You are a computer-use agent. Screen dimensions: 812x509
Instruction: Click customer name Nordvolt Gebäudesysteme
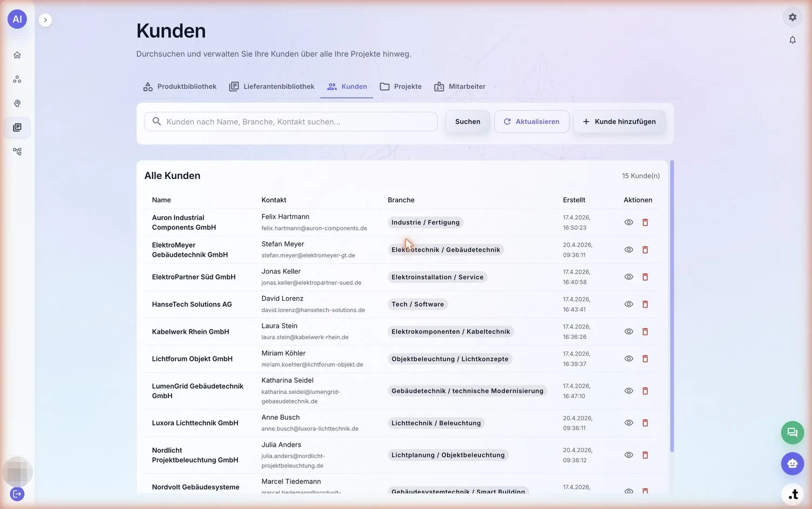click(x=195, y=487)
